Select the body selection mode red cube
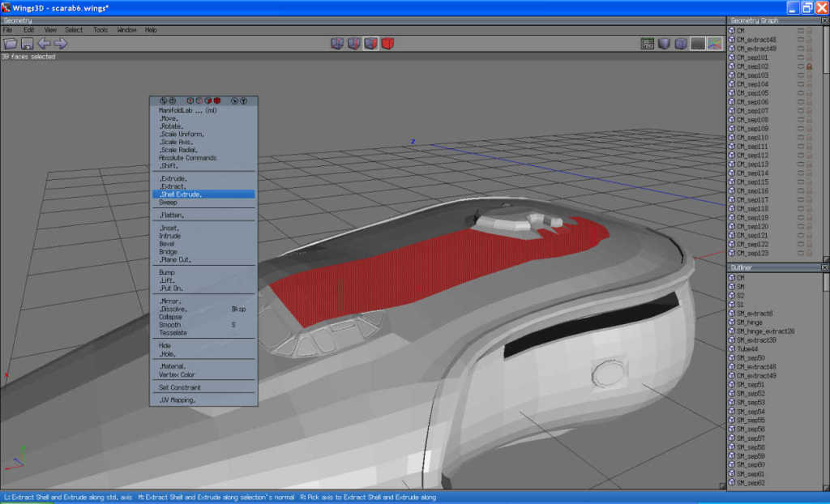Viewport: 830px width, 504px height. (387, 44)
